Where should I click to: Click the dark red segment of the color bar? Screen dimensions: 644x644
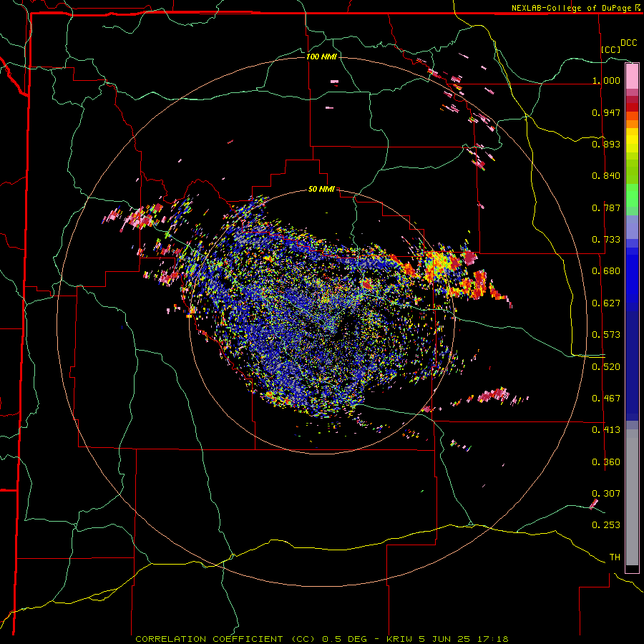(632, 107)
